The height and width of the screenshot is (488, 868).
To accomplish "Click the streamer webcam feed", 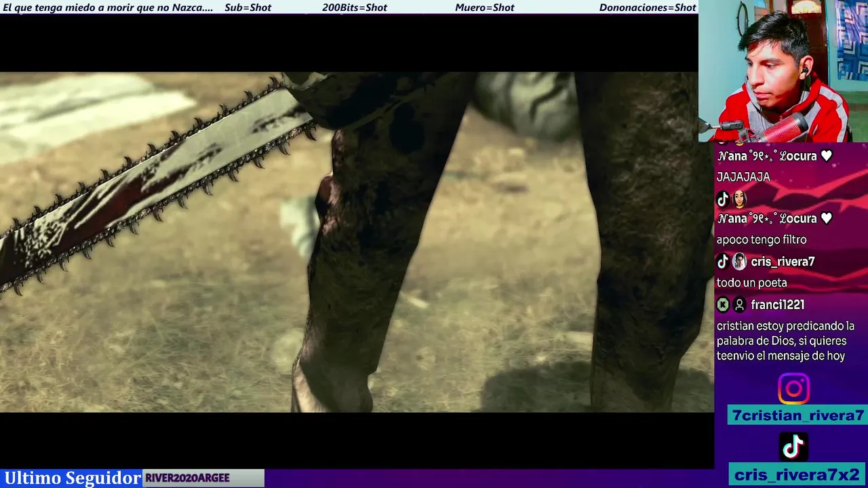I will coord(783,71).
